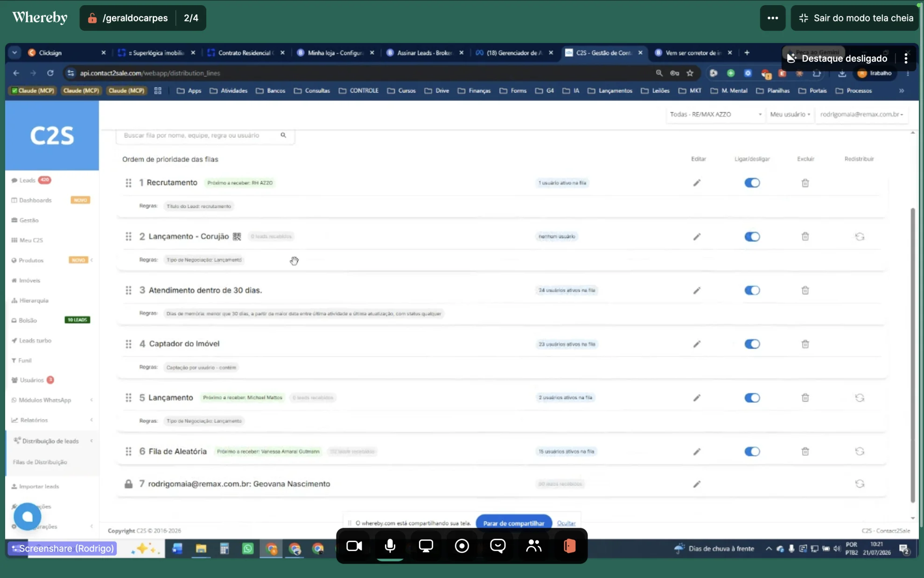
Task: Start recording the Whereby meeting
Action: point(462,546)
